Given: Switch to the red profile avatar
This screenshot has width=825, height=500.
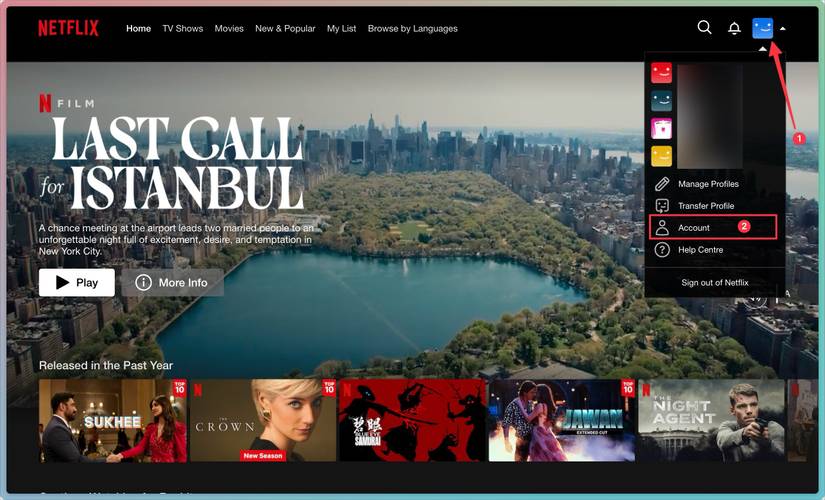Looking at the screenshot, I should [x=661, y=73].
